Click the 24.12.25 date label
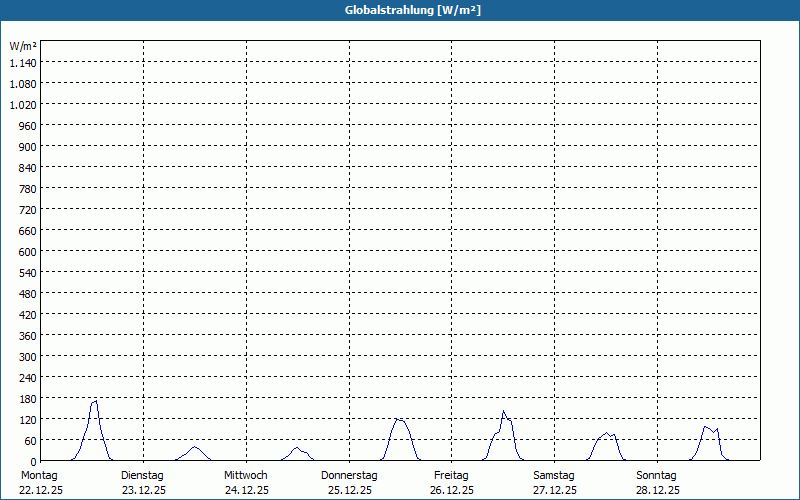This screenshot has width=800, height=500. 246,490
